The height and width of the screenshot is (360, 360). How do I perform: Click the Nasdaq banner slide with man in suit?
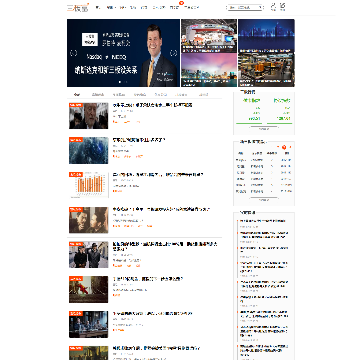(123, 53)
